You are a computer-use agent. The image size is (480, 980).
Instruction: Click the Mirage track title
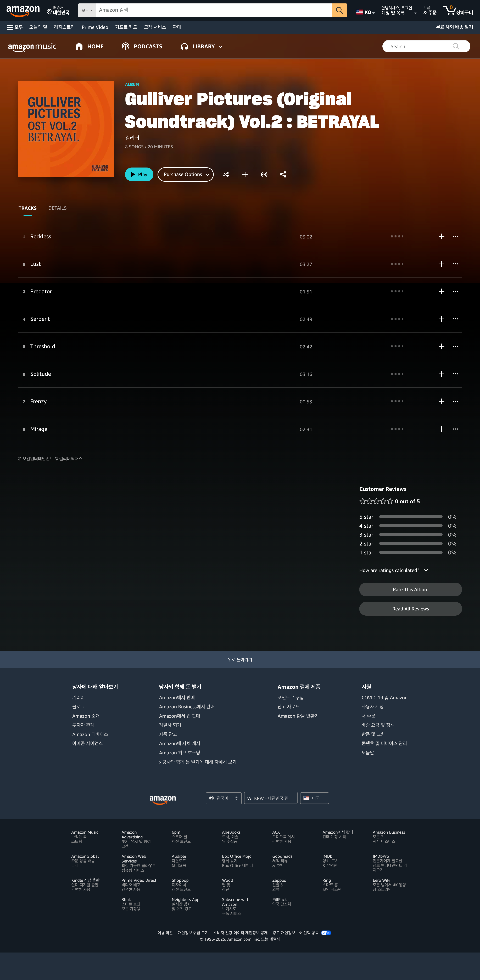[x=39, y=429]
